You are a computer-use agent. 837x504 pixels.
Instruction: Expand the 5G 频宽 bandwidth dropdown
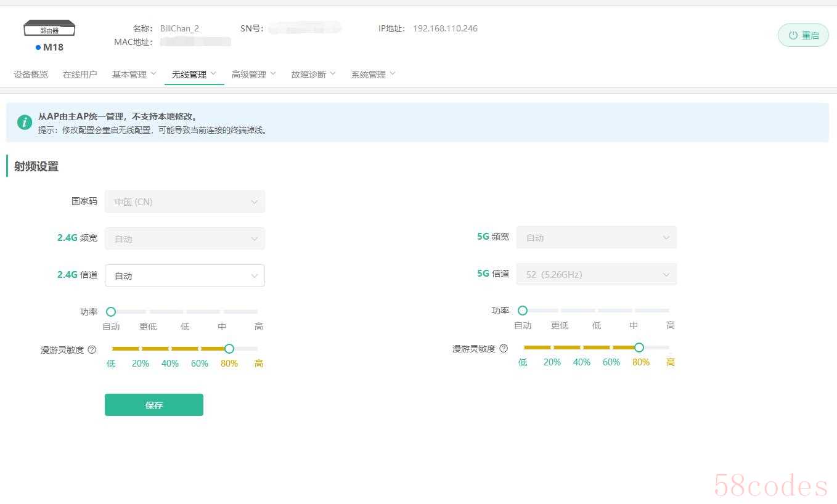pyautogui.click(x=596, y=237)
